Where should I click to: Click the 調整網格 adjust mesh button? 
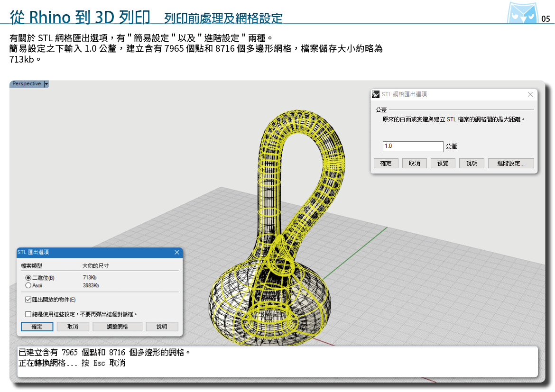click(x=118, y=327)
